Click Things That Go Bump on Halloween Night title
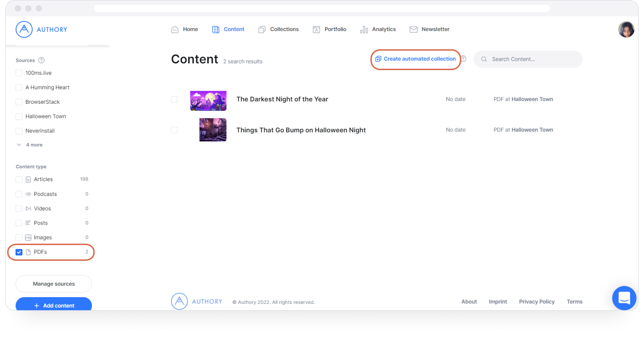Viewport: 644px width, 337px height. pyautogui.click(x=301, y=130)
